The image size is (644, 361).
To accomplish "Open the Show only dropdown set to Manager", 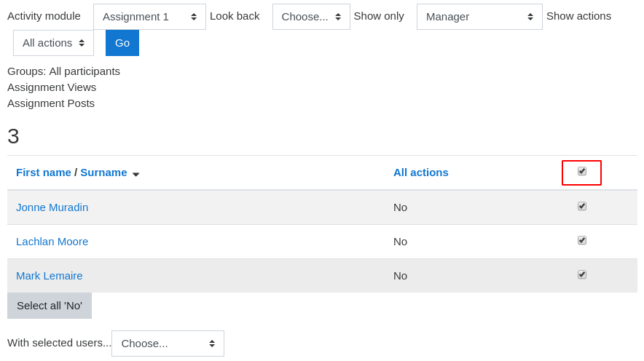I will tap(479, 17).
